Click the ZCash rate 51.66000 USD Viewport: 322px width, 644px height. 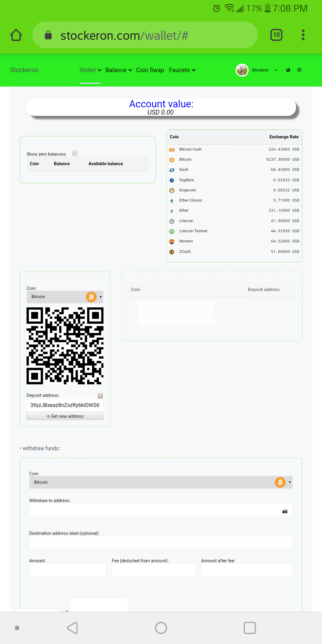[285, 252]
